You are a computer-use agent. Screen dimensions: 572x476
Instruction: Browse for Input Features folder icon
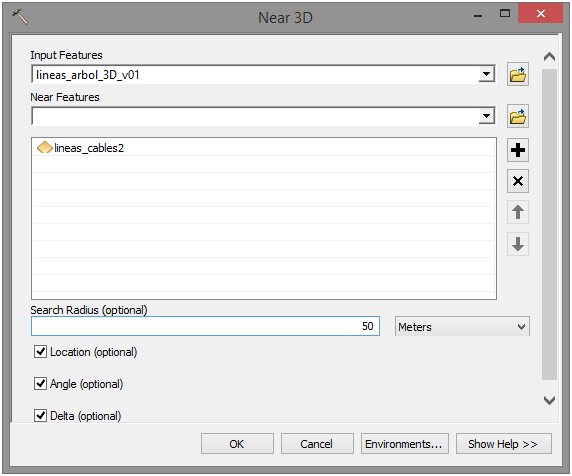click(x=518, y=74)
